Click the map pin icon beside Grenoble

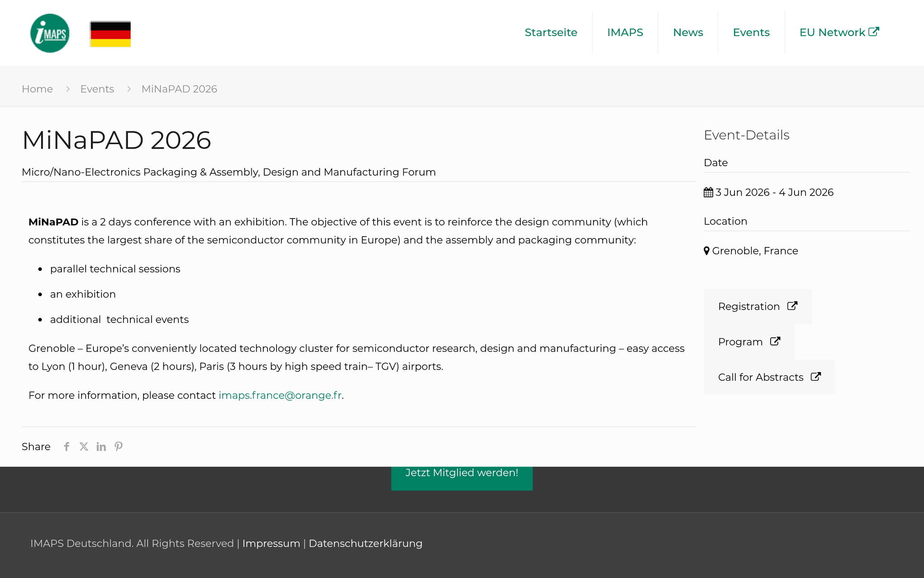point(707,251)
